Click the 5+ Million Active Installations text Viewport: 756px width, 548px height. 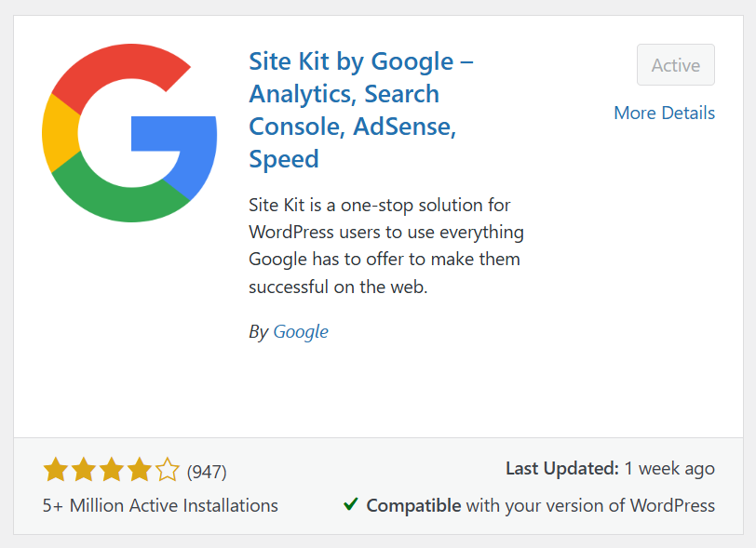click(160, 506)
